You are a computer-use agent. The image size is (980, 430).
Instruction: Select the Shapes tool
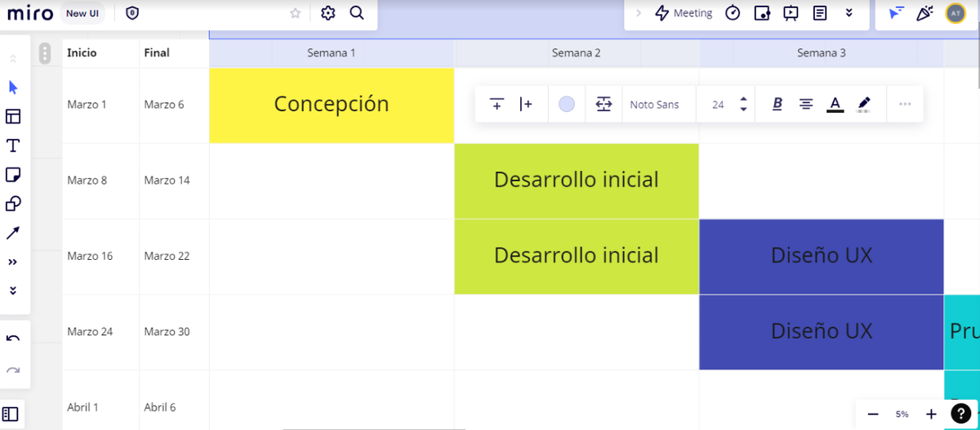pyautogui.click(x=13, y=204)
